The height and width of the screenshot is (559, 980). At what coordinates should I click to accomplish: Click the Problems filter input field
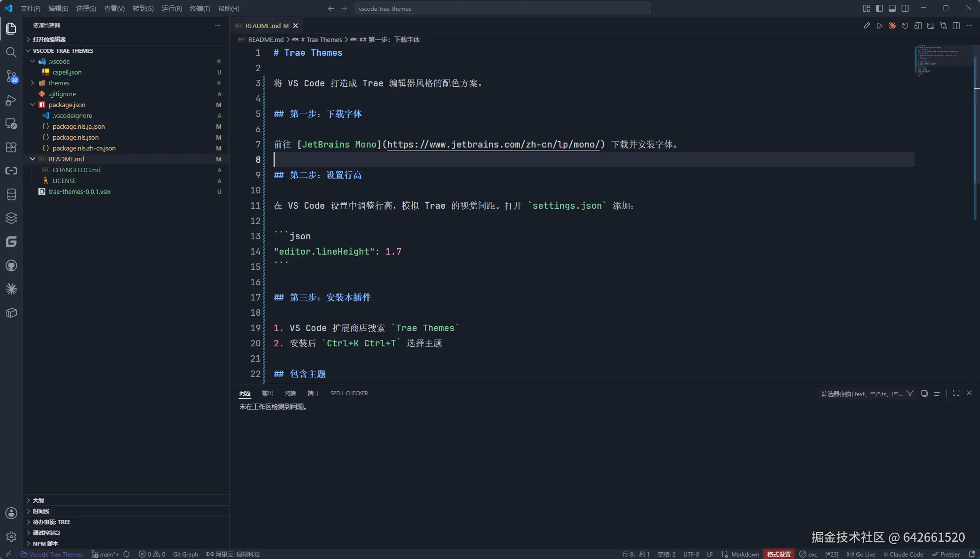pyautogui.click(x=862, y=393)
